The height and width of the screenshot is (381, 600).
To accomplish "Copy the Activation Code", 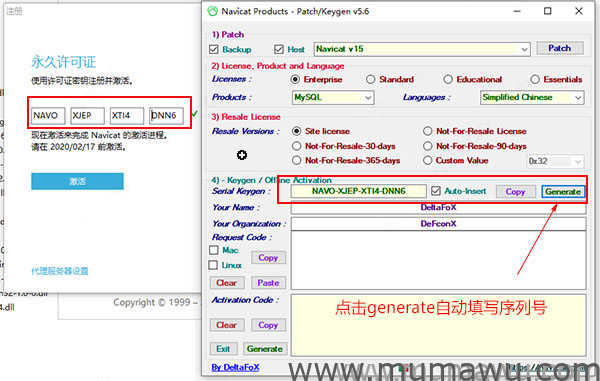I will coord(268,325).
